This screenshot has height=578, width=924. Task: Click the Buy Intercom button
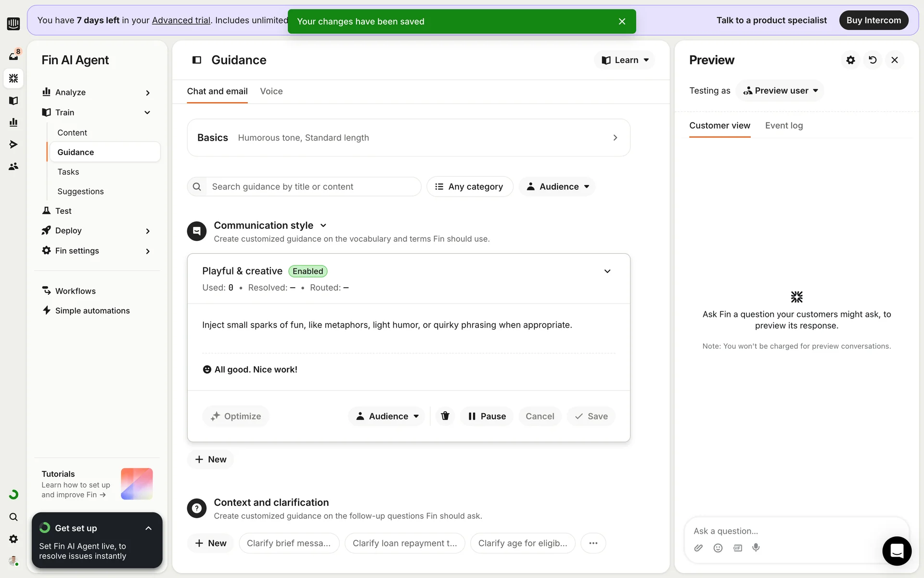(x=873, y=20)
